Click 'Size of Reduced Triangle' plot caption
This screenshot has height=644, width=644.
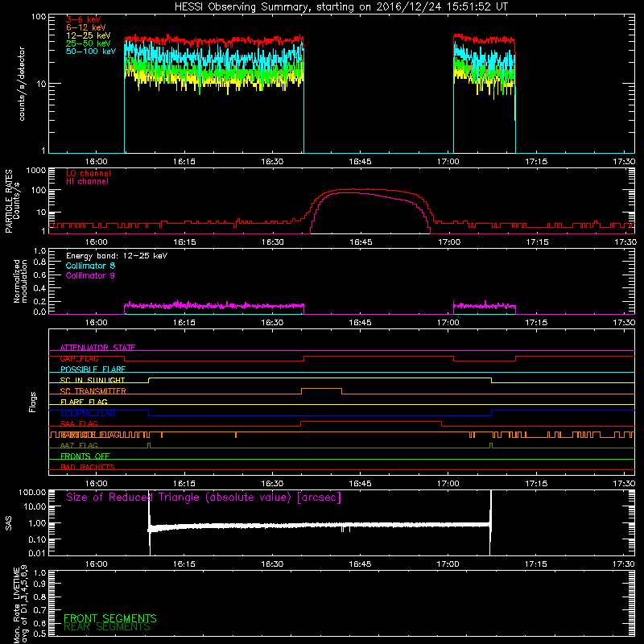[x=204, y=497]
